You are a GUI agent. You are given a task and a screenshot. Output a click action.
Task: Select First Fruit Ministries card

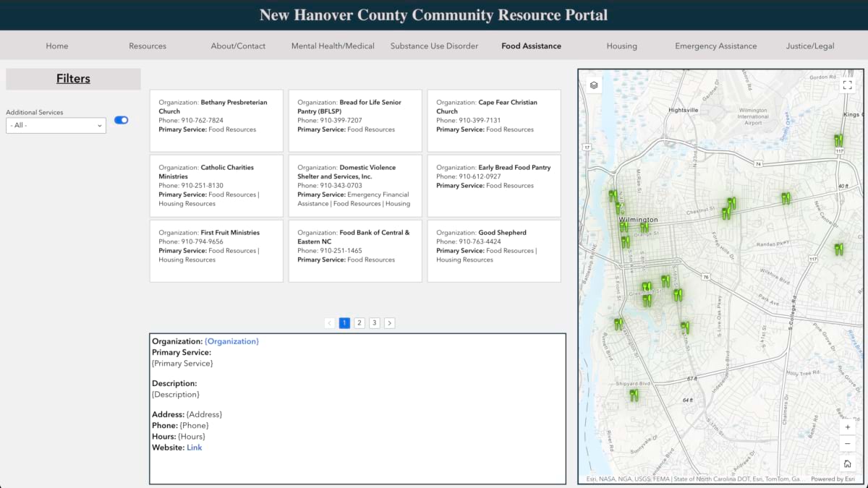pyautogui.click(x=216, y=251)
